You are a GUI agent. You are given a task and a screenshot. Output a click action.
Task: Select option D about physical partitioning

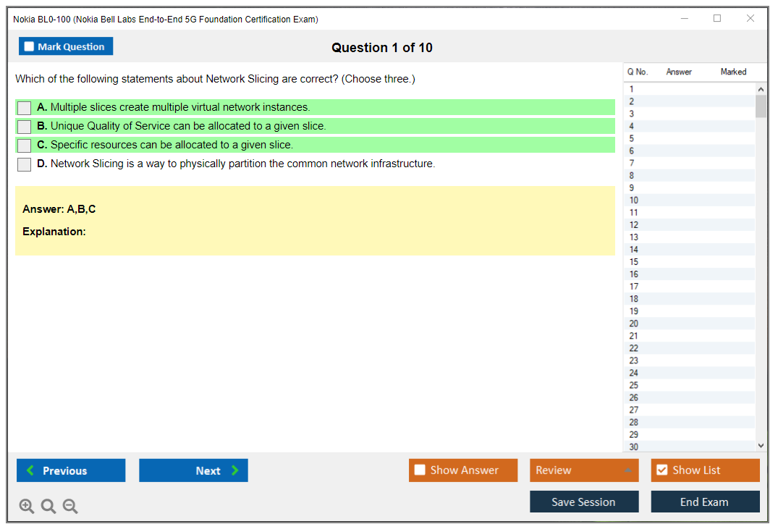click(25, 164)
